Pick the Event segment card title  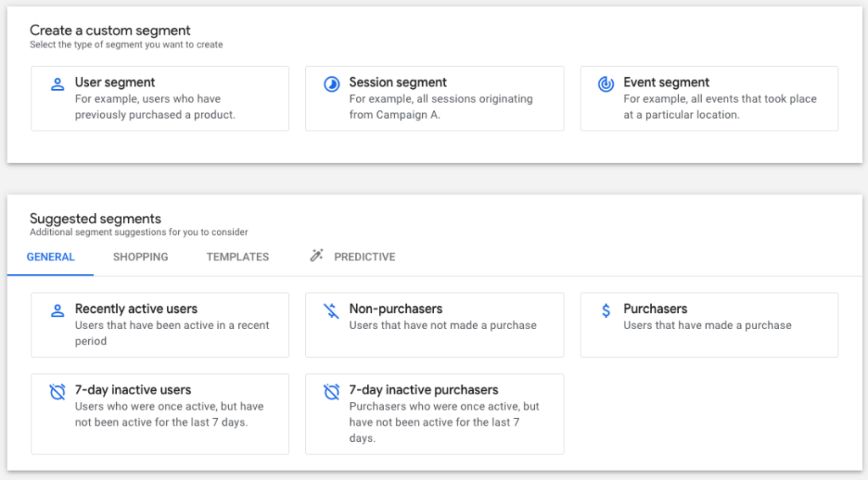click(x=666, y=82)
